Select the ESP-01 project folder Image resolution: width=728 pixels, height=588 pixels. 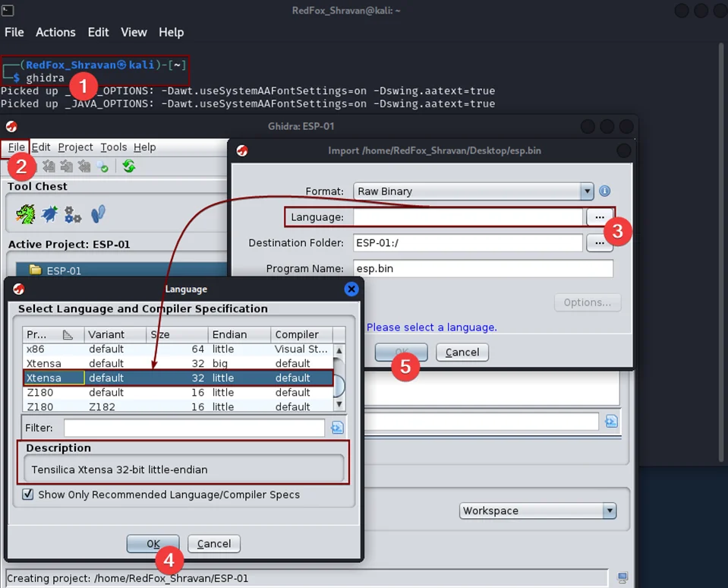click(x=64, y=270)
